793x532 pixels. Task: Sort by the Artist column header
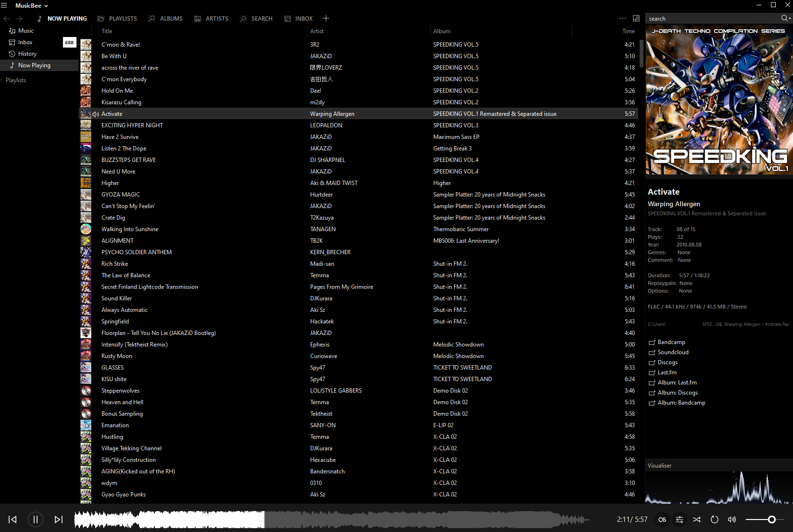tap(317, 31)
